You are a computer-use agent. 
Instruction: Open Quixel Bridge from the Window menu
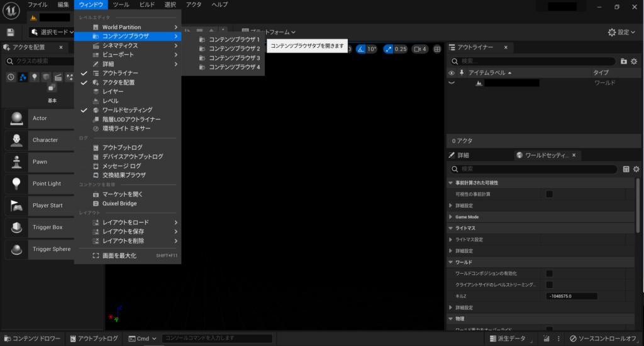coord(119,204)
